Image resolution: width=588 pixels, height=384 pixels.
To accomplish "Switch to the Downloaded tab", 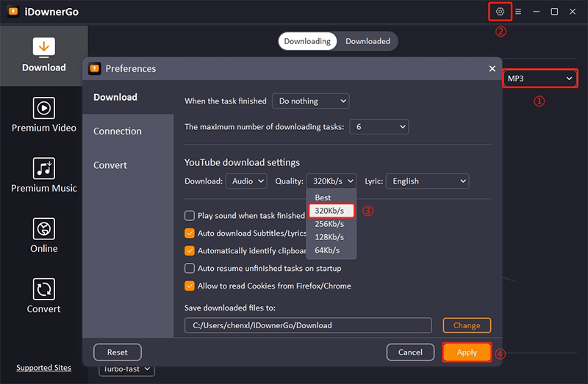I will tap(367, 41).
